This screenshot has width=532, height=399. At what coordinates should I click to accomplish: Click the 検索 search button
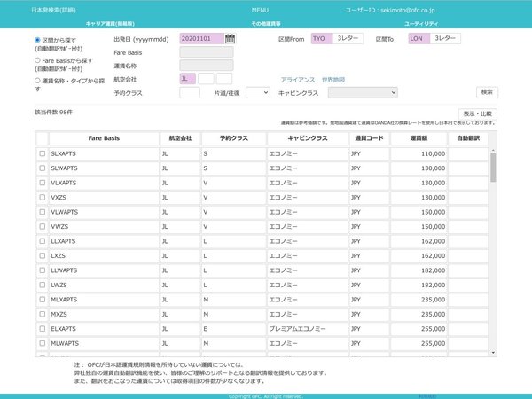pyautogui.click(x=487, y=92)
